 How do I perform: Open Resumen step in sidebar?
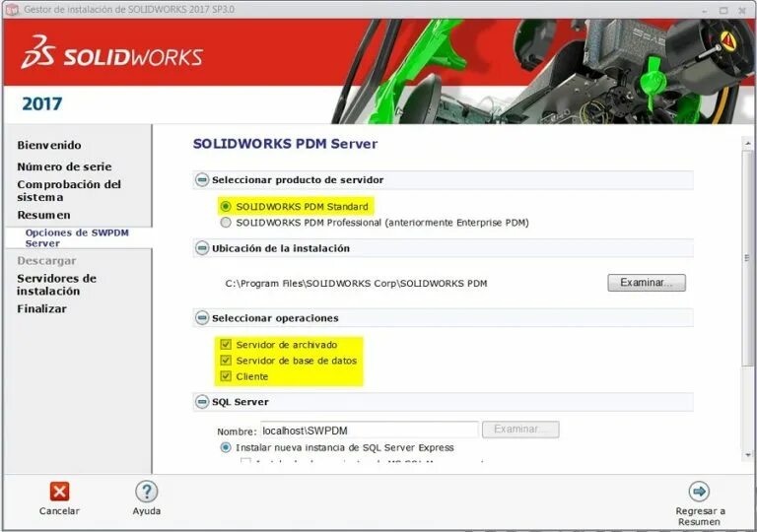(x=44, y=215)
